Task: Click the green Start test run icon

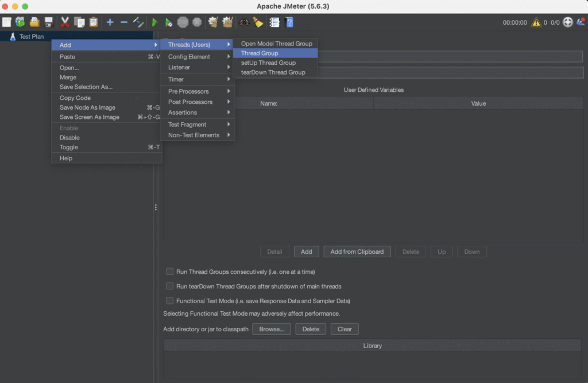Action: [x=154, y=22]
